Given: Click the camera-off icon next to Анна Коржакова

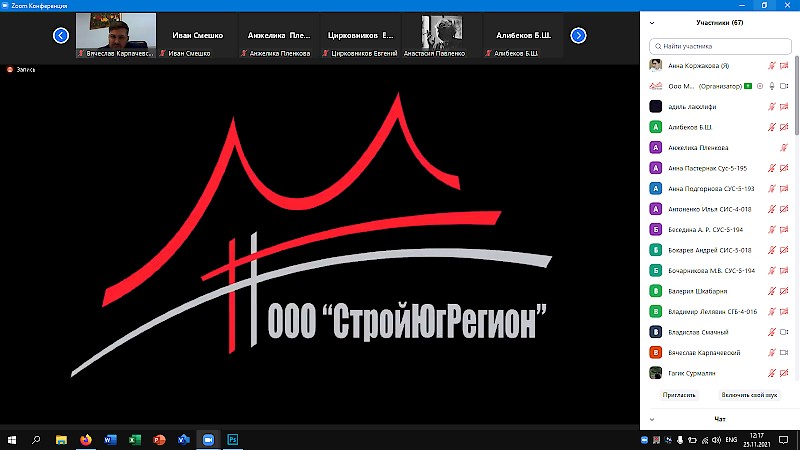Looking at the screenshot, I should (784, 66).
